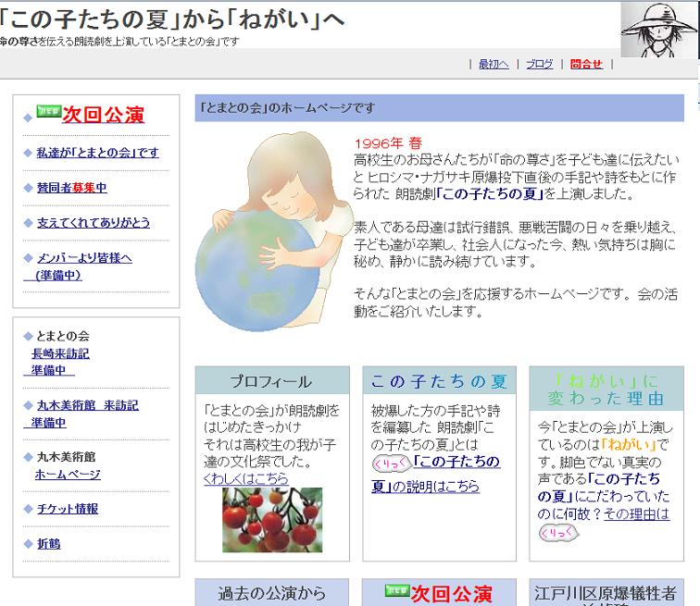This screenshot has width=700, height=606.
Task: Open the 丸木美術館 ホームページ link
Action: 68,475
